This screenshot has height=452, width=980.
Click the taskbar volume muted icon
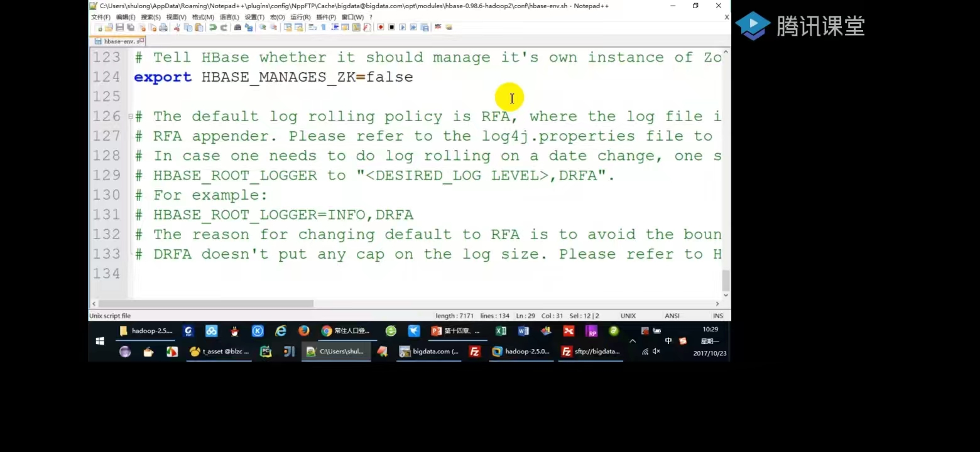coord(656,352)
